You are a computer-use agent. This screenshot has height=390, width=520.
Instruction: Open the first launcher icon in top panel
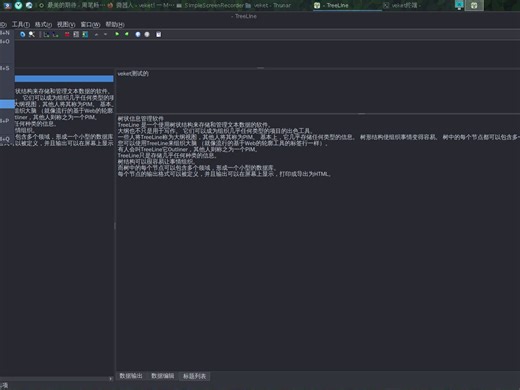click(7, 5)
